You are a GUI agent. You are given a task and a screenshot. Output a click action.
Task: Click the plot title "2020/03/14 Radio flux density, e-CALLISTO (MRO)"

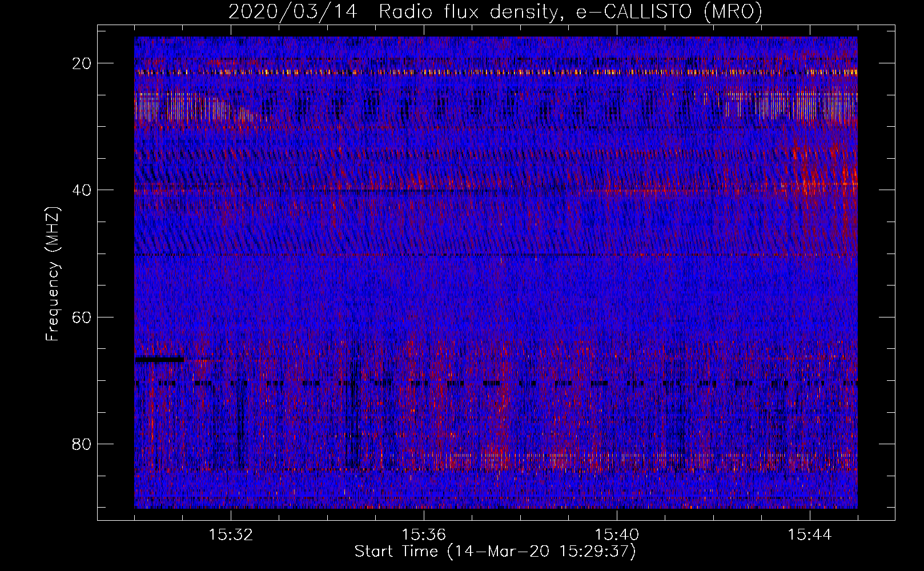pyautogui.click(x=495, y=11)
